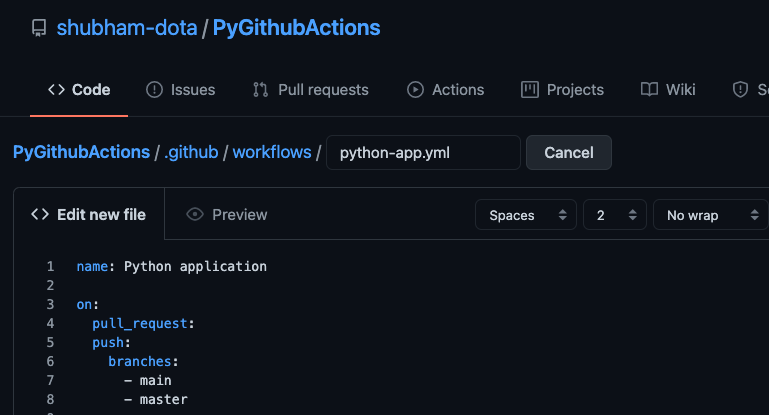Click the Issues circle icon
This screenshot has height=415, width=769.
click(155, 90)
